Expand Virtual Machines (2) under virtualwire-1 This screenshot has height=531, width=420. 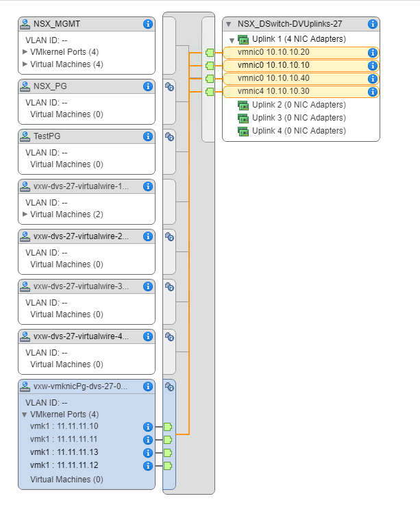(25, 214)
